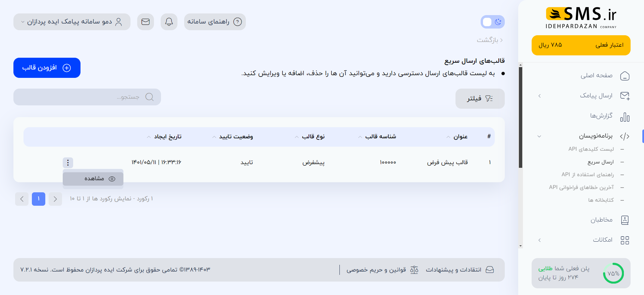Click the question mark help icon
Viewport: 644px width, 295px height.
(237, 22)
